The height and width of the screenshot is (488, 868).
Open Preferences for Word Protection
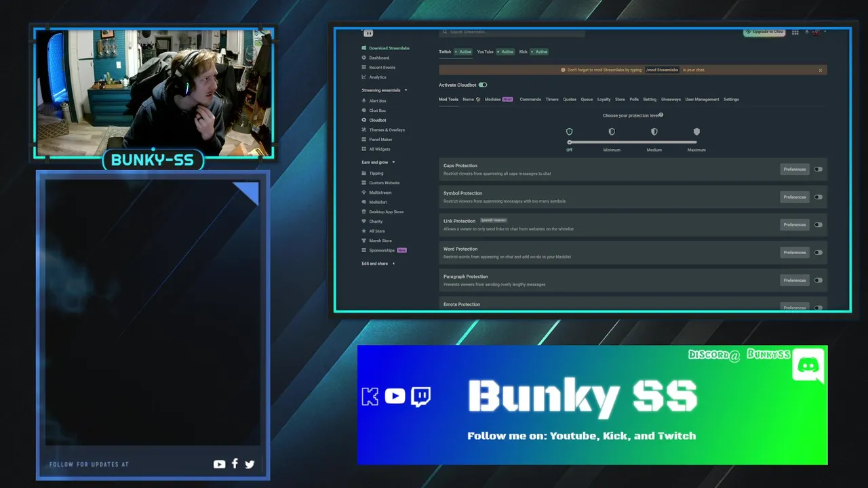pyautogui.click(x=795, y=252)
